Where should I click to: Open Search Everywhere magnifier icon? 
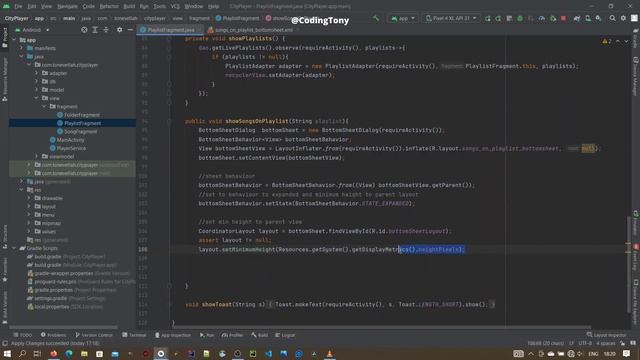click(x=612, y=18)
